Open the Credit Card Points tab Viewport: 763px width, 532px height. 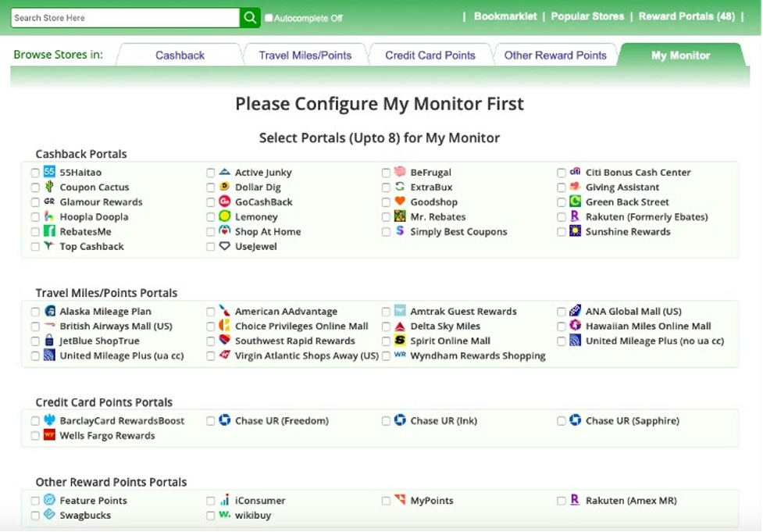tap(430, 55)
